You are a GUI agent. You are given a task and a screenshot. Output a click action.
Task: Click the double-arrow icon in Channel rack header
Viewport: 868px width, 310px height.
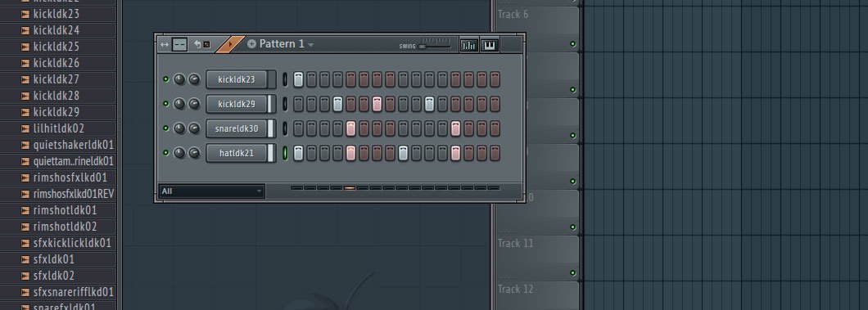[164, 44]
